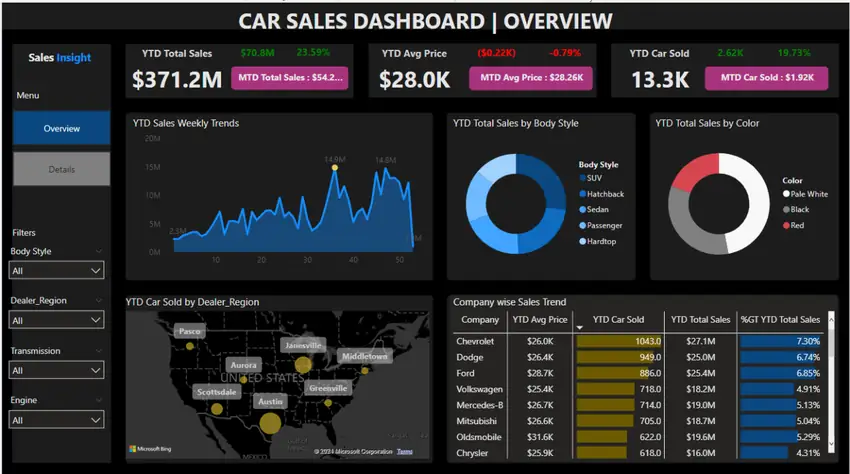Sort table by YTD Total Sales header
The width and height of the screenshot is (850, 474).
coord(700,319)
